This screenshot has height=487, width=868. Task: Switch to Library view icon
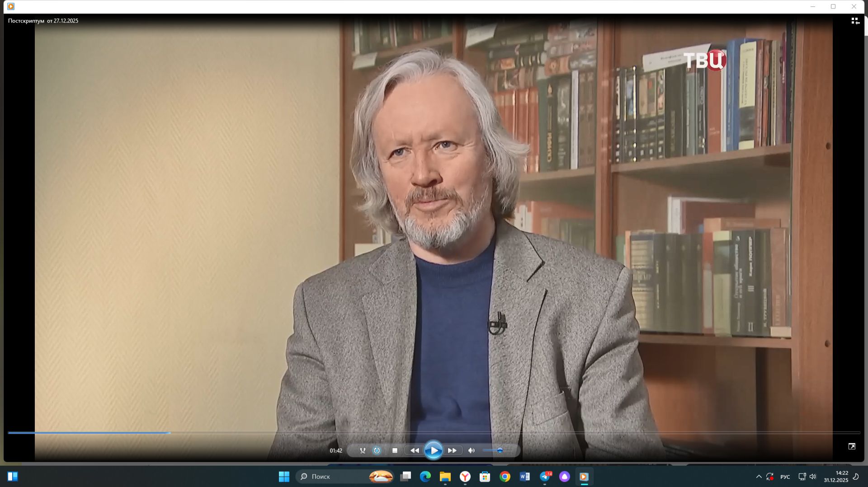pos(855,21)
